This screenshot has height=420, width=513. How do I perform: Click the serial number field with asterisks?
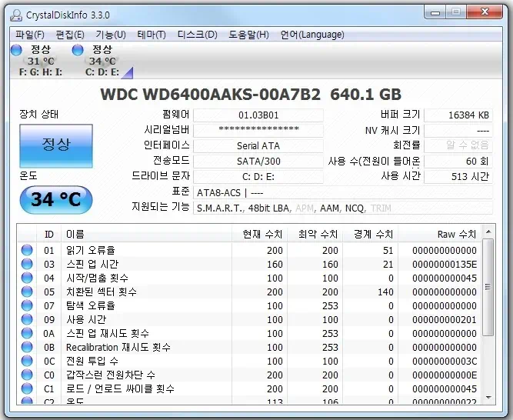tap(258, 130)
